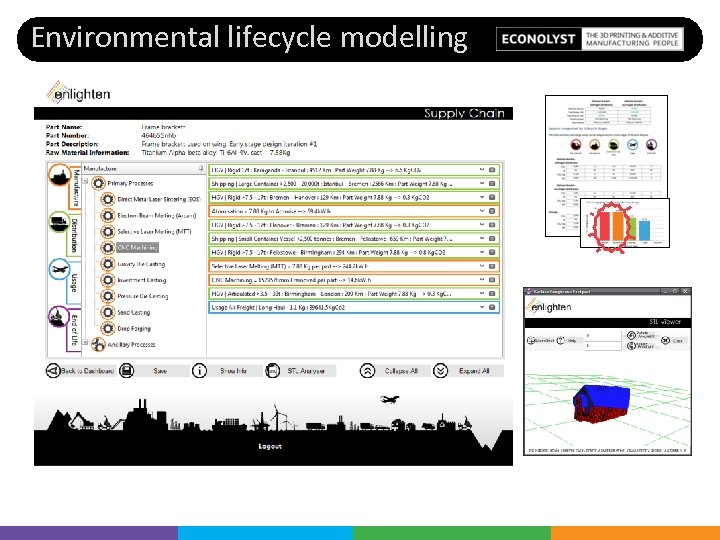Click the end icon on Selective Laser Melting step row
This screenshot has height=540, width=720.
492,266
